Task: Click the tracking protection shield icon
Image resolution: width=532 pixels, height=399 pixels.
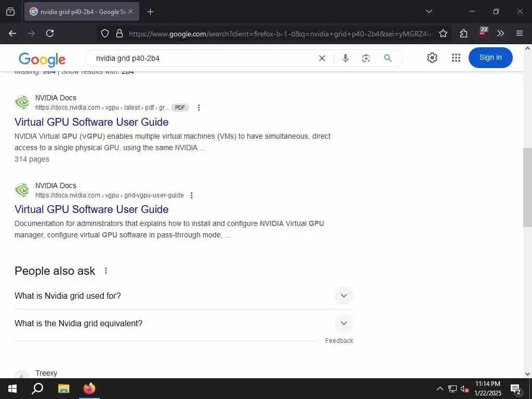Action: [105, 33]
